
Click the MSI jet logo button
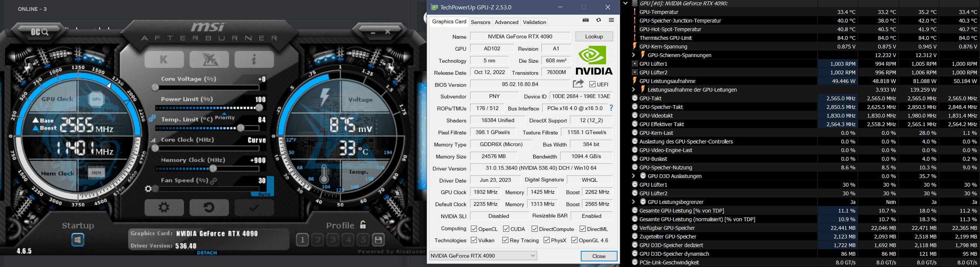pos(209,59)
